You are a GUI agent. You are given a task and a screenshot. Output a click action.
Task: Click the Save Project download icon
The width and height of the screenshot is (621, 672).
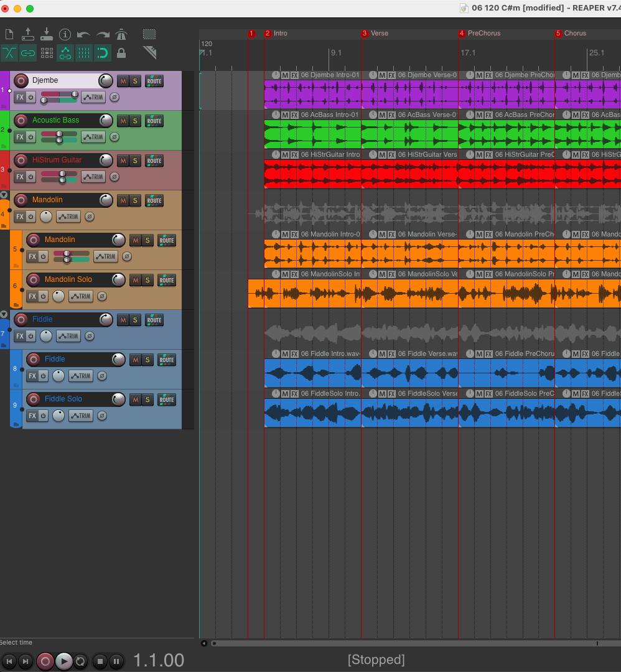tap(46, 34)
